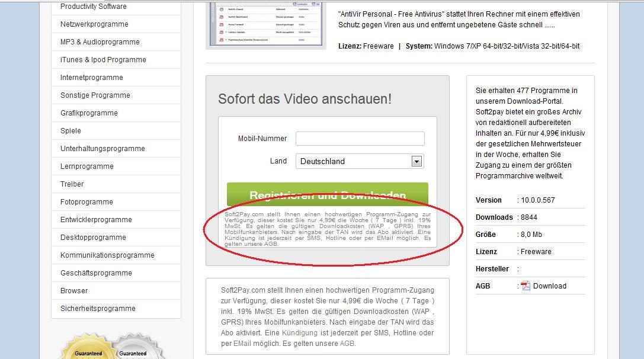Click the Größe value 8,0 Mb
Image resolution: width=644 pixels, height=359 pixels.
tap(531, 235)
